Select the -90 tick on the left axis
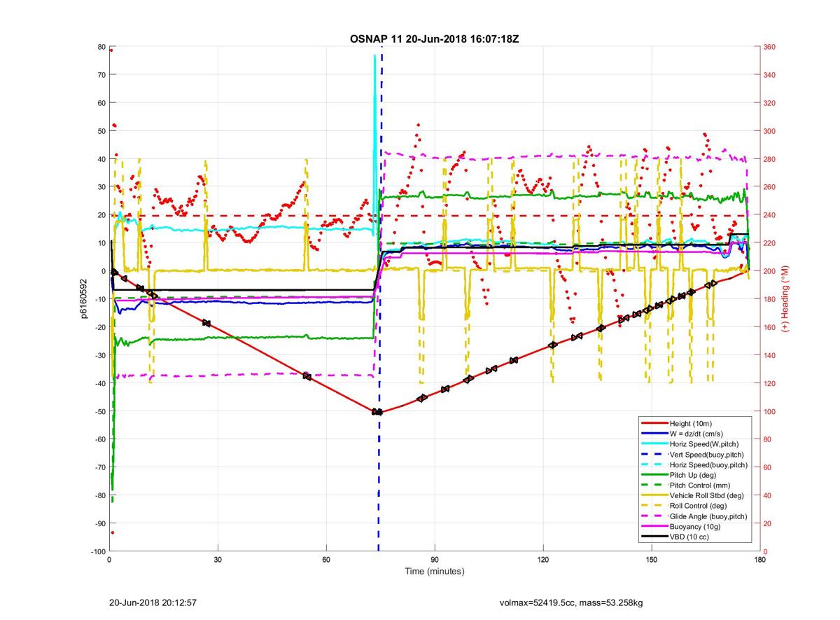This screenshot has width=840, height=620. (x=100, y=523)
